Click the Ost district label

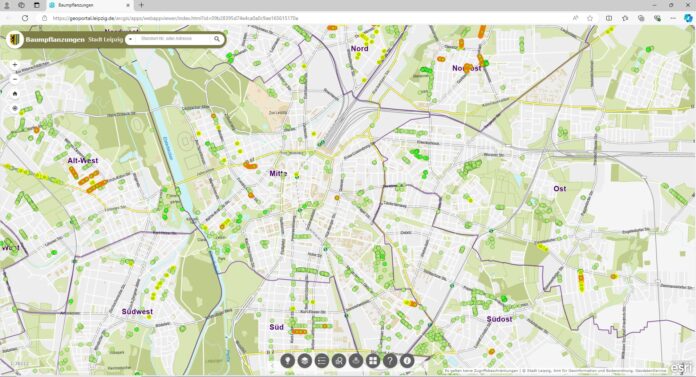tap(560, 189)
